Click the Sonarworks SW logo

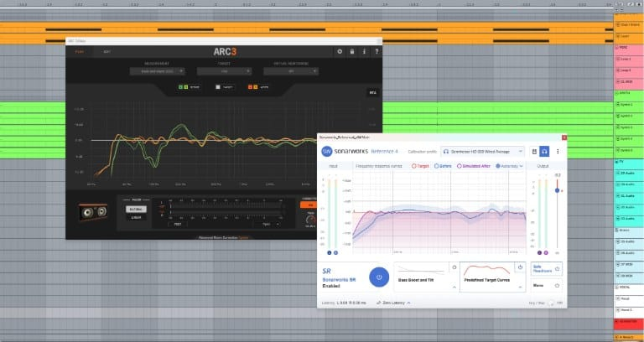pyautogui.click(x=327, y=152)
